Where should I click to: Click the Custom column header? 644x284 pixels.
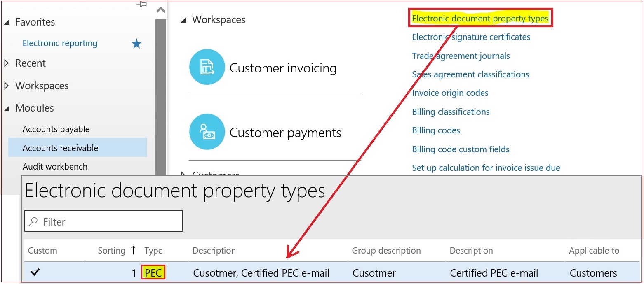(42, 251)
